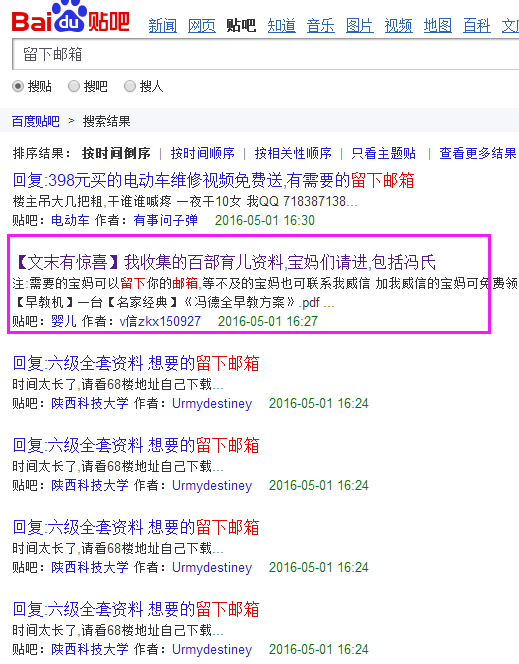Click the search field containing 留下邮箱
This screenshot has width=519, height=664.
[266, 54]
